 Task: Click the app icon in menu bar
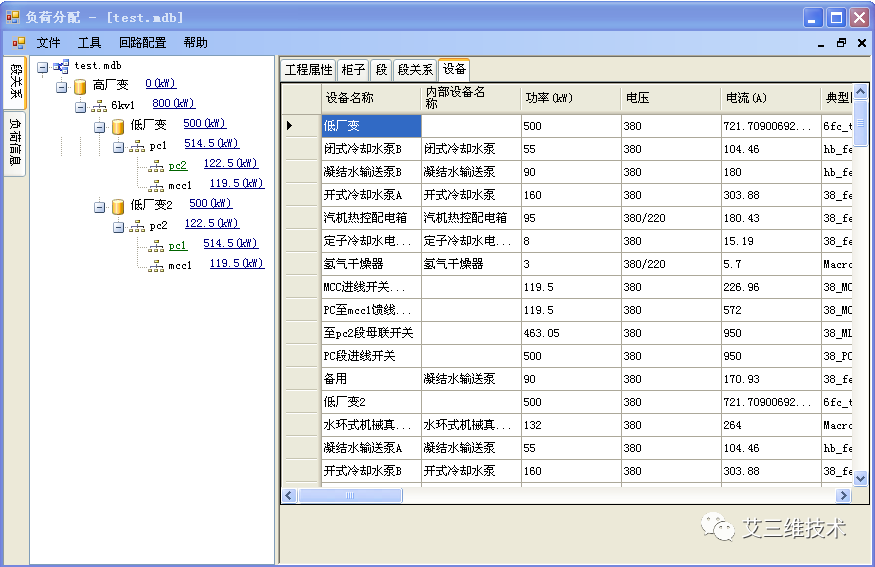point(19,43)
